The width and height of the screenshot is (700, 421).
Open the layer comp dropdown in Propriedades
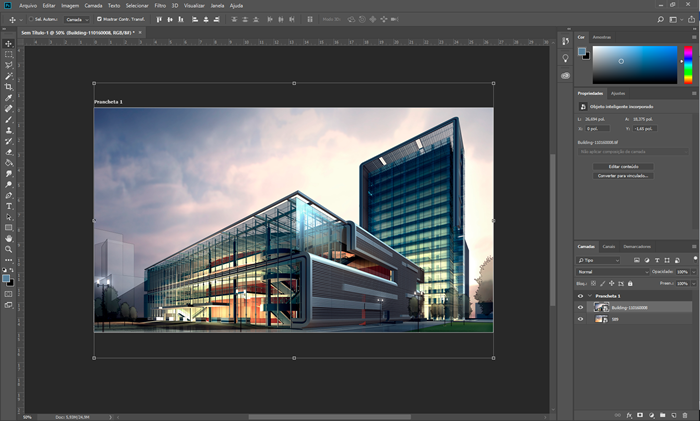tap(633, 152)
